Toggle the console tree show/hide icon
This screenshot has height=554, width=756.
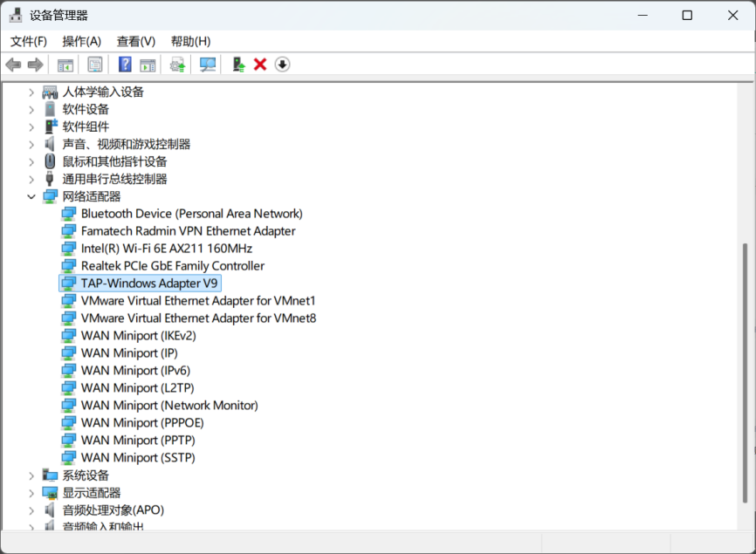pos(65,65)
